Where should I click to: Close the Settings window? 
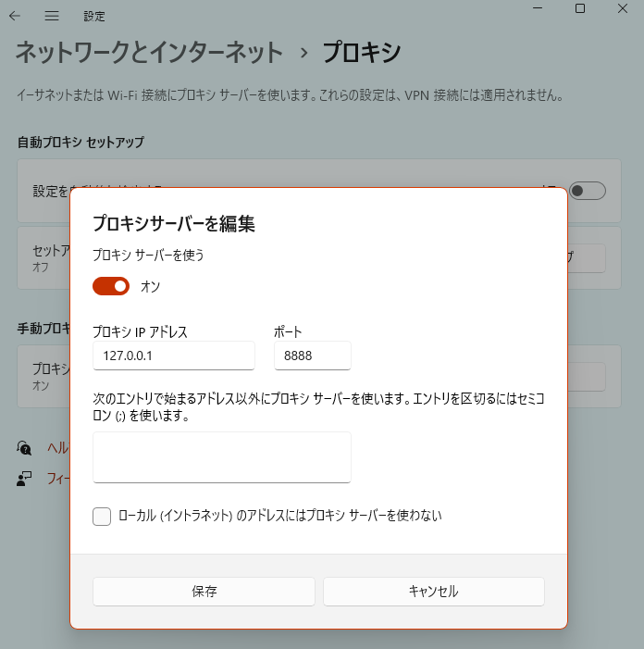(x=623, y=8)
